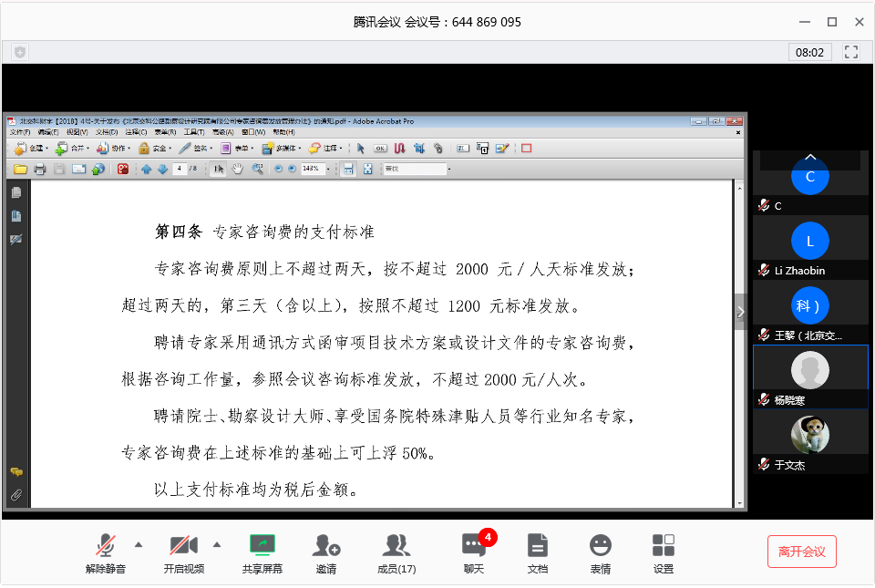This screenshot has height=588, width=875.
Task: Zoom in with plus button
Action: coord(292,169)
